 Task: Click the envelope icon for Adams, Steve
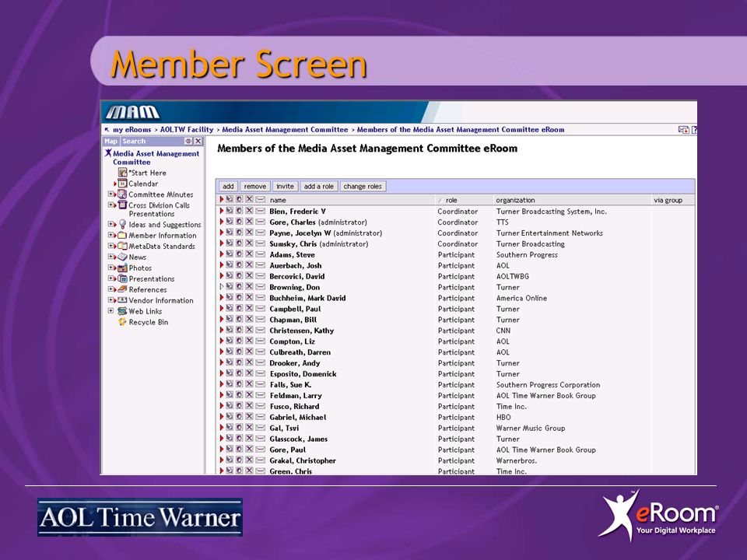coord(260,254)
